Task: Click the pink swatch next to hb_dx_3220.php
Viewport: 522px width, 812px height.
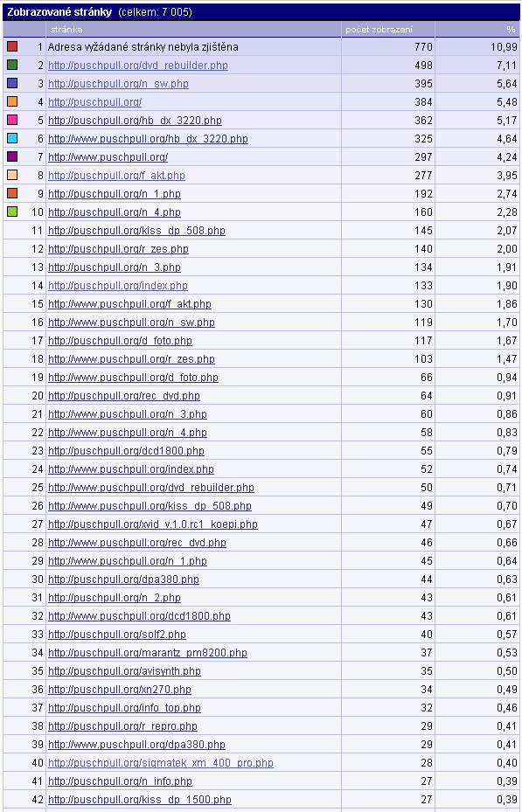Action: 12,120
